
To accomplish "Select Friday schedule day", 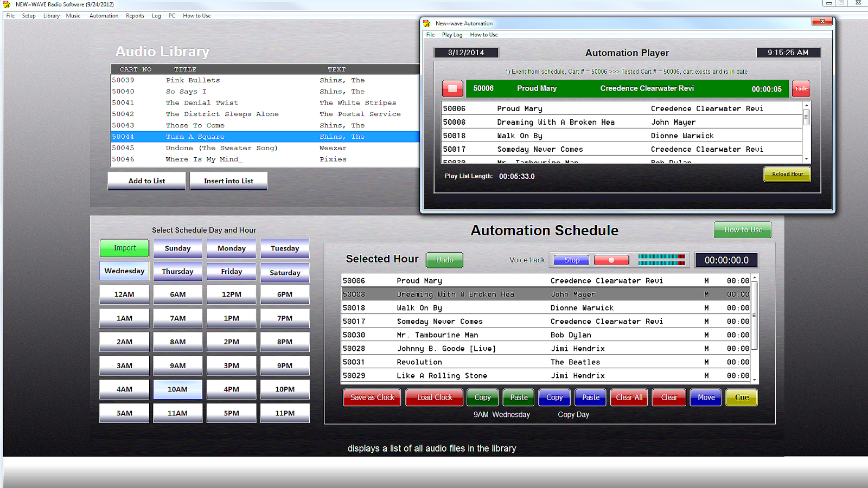I will (231, 272).
